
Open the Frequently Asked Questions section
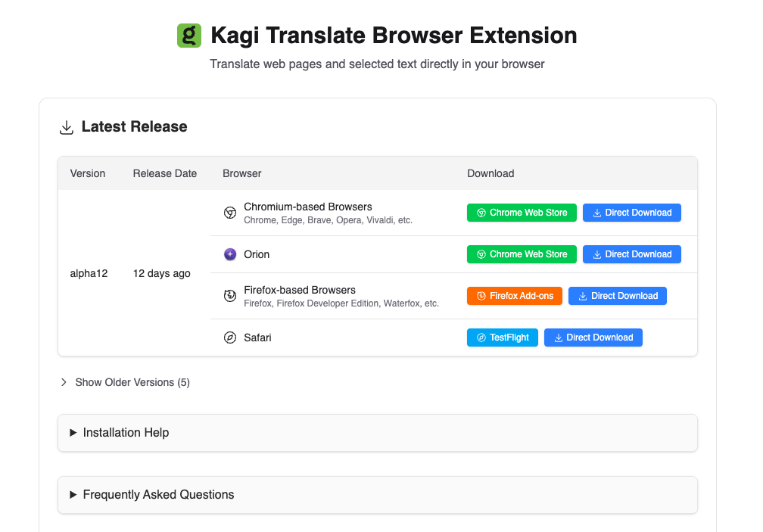click(158, 494)
